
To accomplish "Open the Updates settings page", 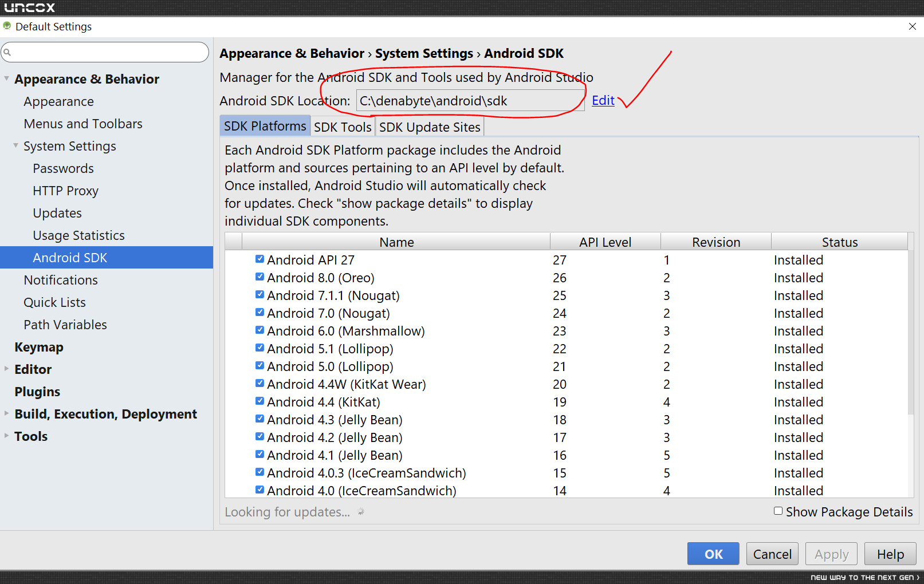I will [57, 213].
